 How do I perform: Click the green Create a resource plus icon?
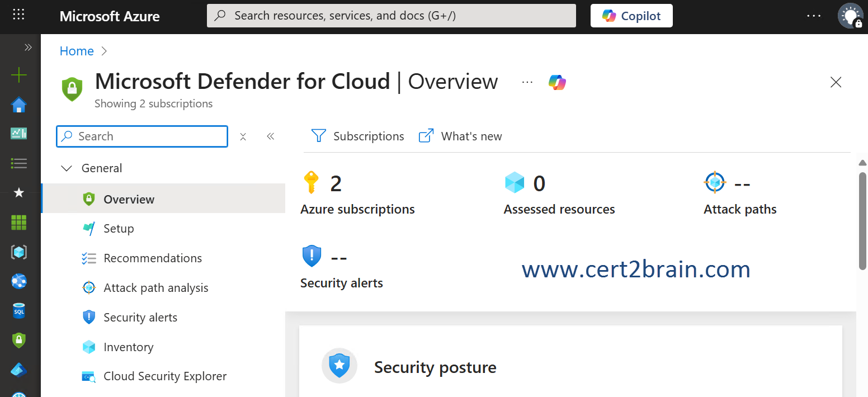click(19, 75)
